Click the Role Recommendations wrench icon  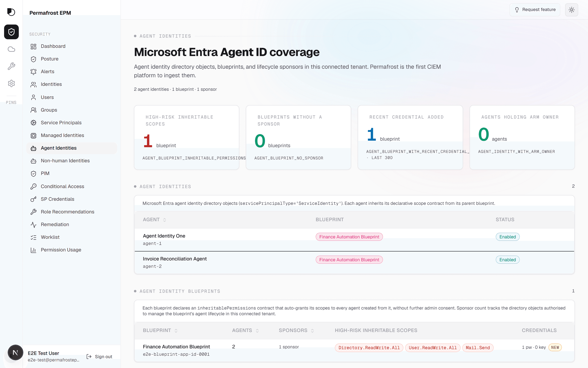point(33,212)
